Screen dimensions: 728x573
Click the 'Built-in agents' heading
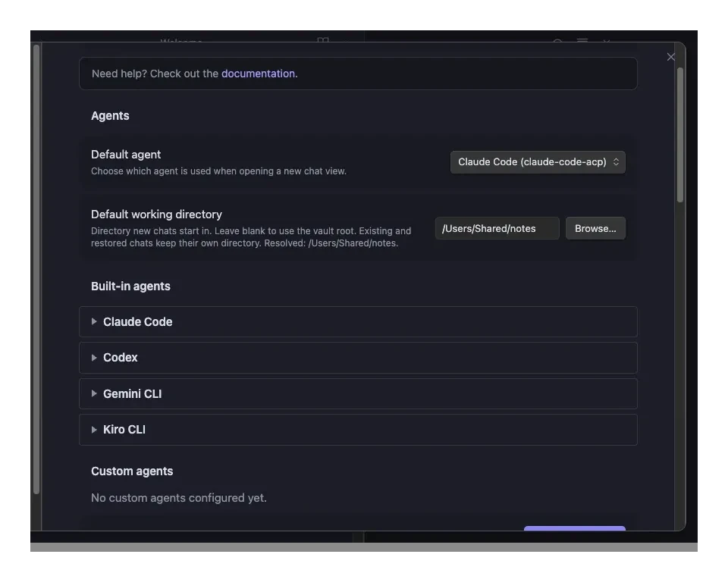pos(130,286)
